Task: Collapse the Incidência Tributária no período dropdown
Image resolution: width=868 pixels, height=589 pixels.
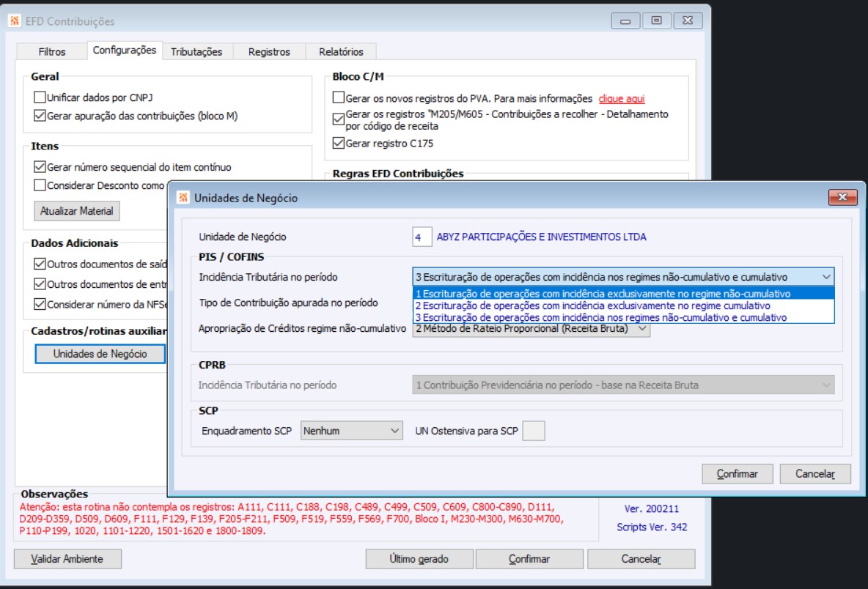Action: coord(826,276)
